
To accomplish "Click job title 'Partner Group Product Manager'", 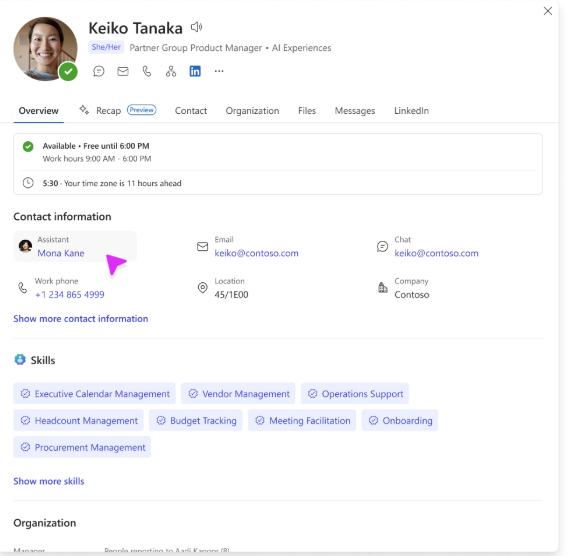I will click(x=196, y=48).
